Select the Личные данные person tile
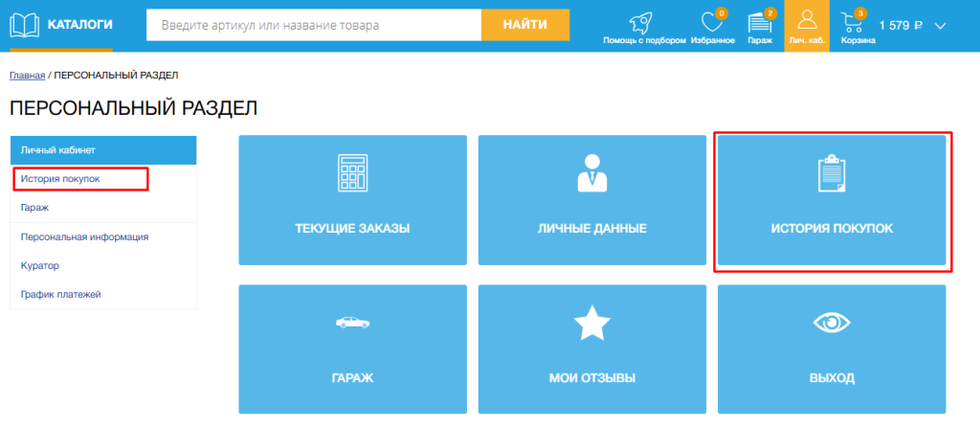This screenshot has width=980, height=426. (x=591, y=199)
